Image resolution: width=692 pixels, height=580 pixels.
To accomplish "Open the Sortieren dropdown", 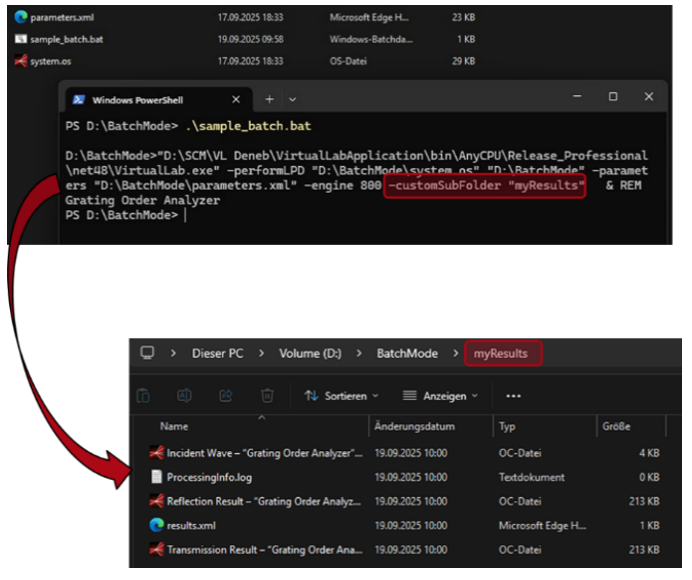I will pos(342,396).
